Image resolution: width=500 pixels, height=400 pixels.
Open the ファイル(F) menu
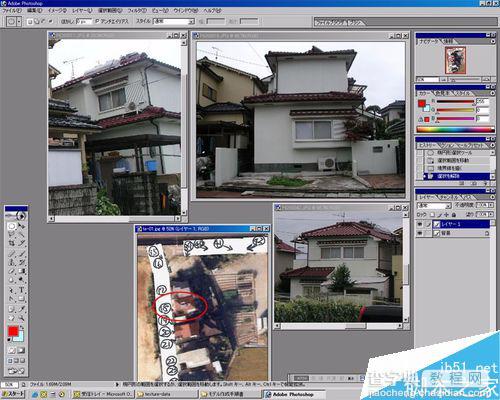pyautogui.click(x=12, y=11)
